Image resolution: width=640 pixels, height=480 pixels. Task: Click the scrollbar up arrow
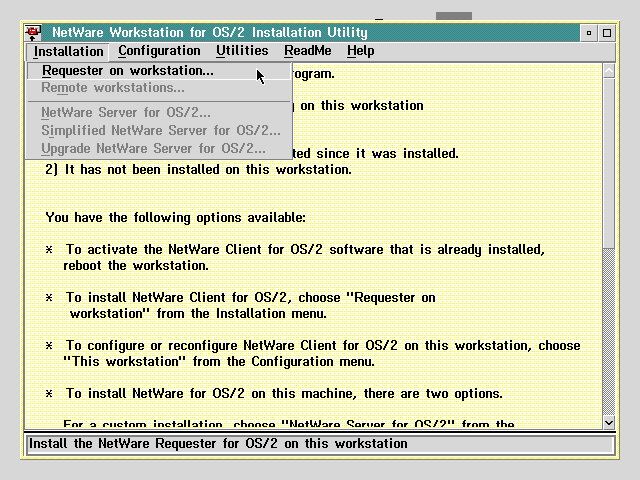609,71
